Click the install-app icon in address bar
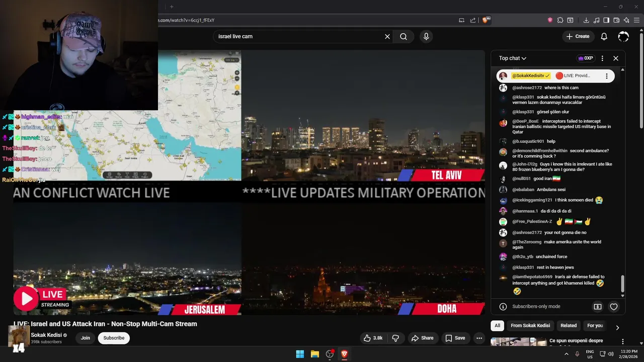The height and width of the screenshot is (362, 644). pyautogui.click(x=461, y=20)
